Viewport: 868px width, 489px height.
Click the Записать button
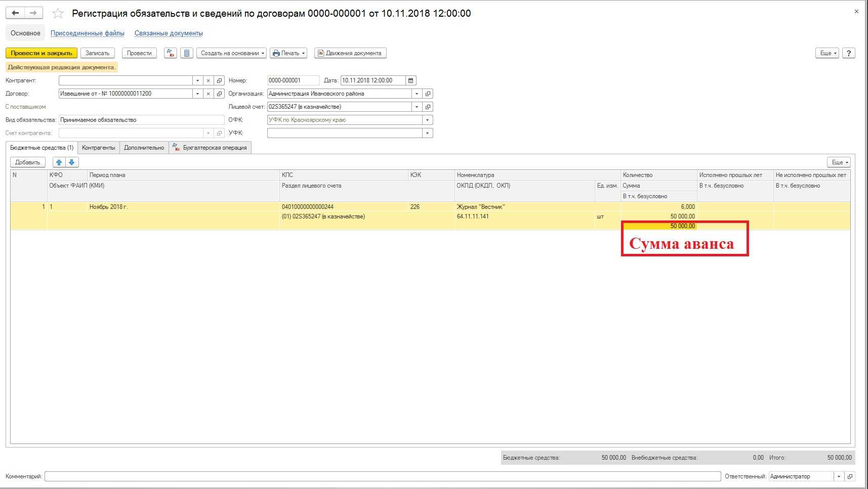tap(98, 53)
